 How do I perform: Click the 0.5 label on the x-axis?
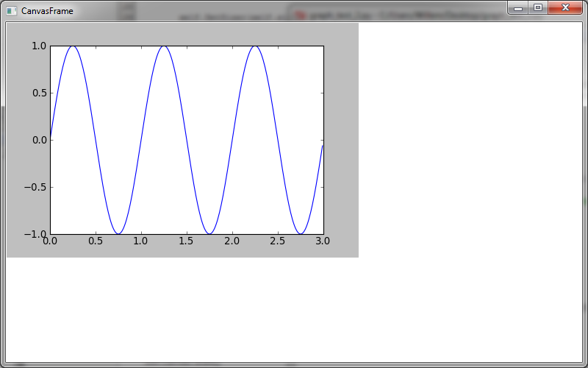tap(96, 241)
